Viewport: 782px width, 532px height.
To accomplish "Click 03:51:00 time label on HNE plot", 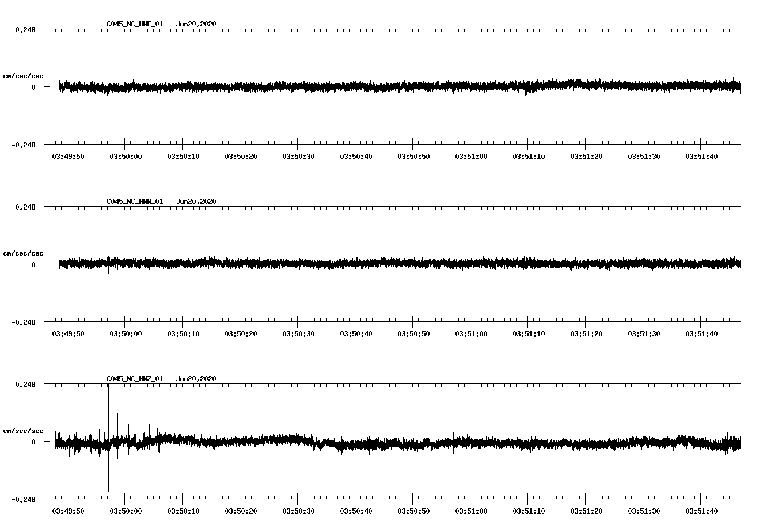I will tap(471, 157).
